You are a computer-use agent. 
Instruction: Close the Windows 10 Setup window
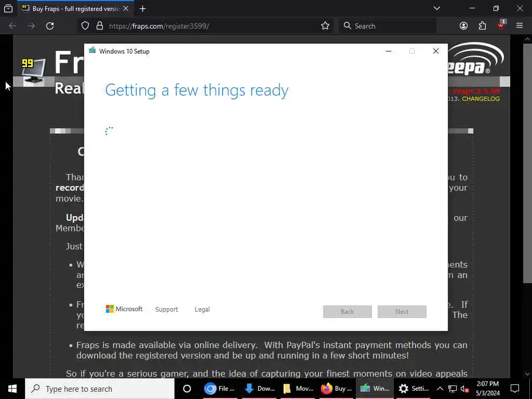pos(436,51)
